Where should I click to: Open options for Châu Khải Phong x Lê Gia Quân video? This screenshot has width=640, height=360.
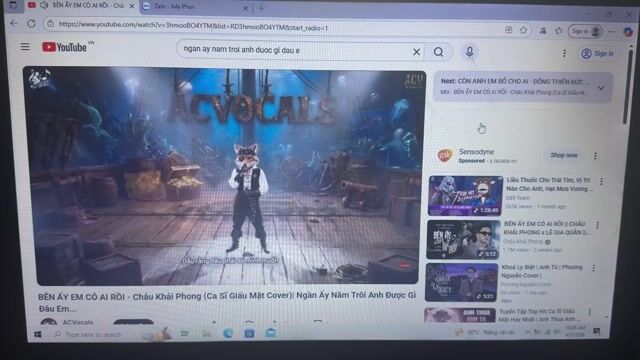pyautogui.click(x=597, y=225)
